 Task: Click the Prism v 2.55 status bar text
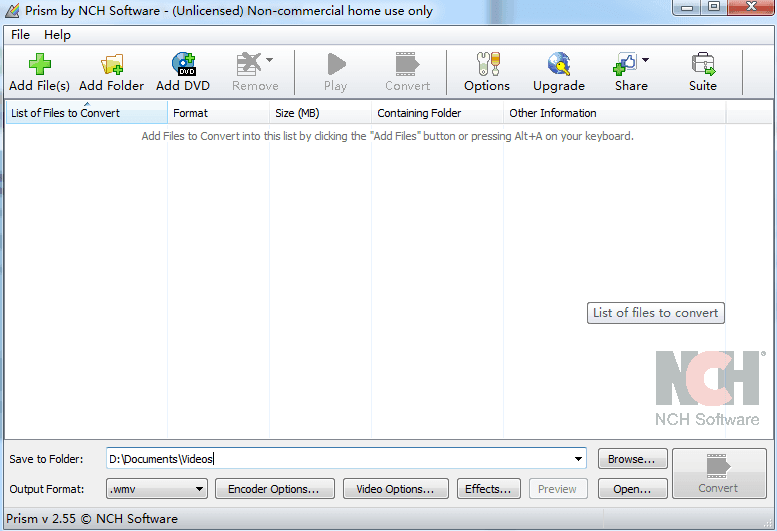point(92,519)
